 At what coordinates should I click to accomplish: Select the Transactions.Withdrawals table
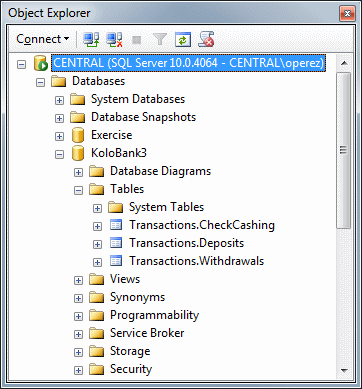197,261
